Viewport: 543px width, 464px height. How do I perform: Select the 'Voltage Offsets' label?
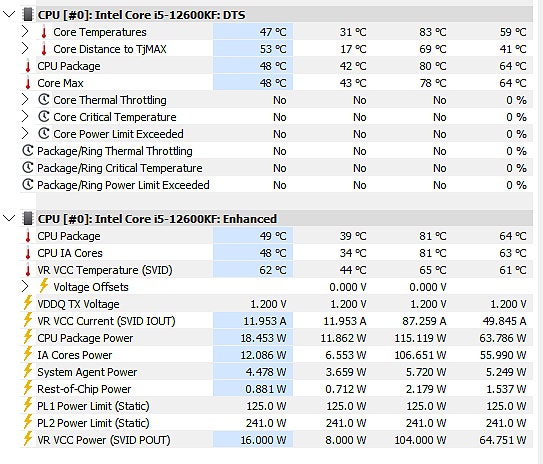click(91, 287)
